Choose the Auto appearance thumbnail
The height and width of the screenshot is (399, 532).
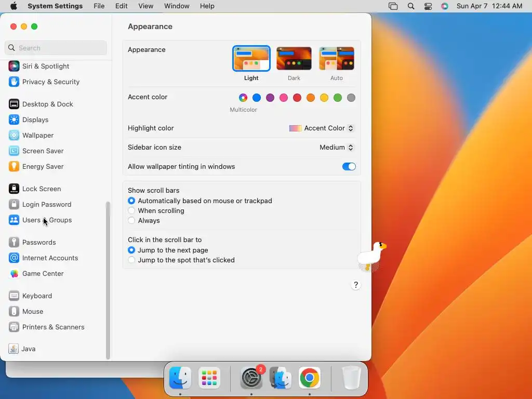pos(337,58)
